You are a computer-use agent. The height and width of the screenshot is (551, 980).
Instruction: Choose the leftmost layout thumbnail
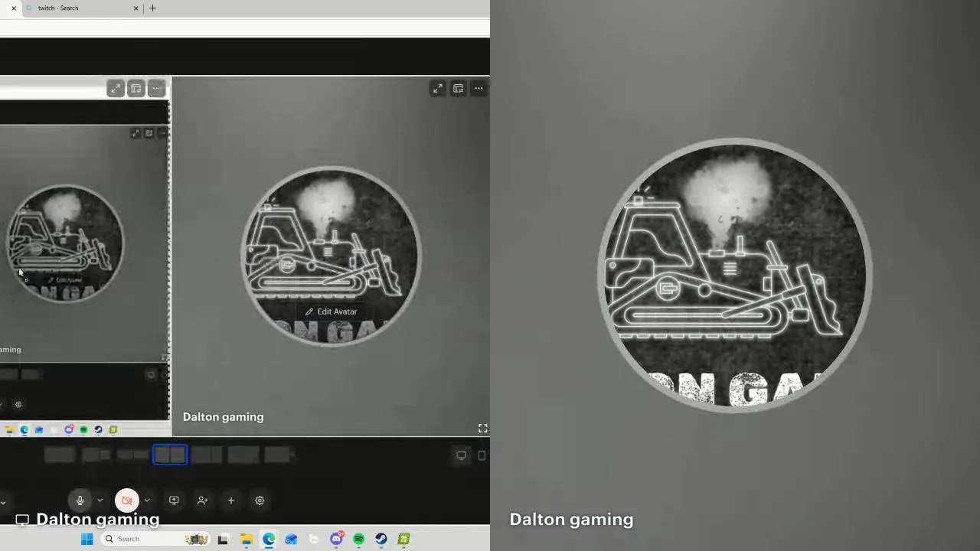pyautogui.click(x=60, y=455)
